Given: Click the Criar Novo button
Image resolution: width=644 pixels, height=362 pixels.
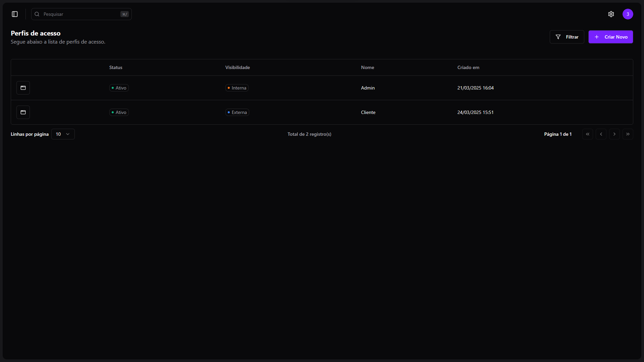Looking at the screenshot, I should coord(610,37).
